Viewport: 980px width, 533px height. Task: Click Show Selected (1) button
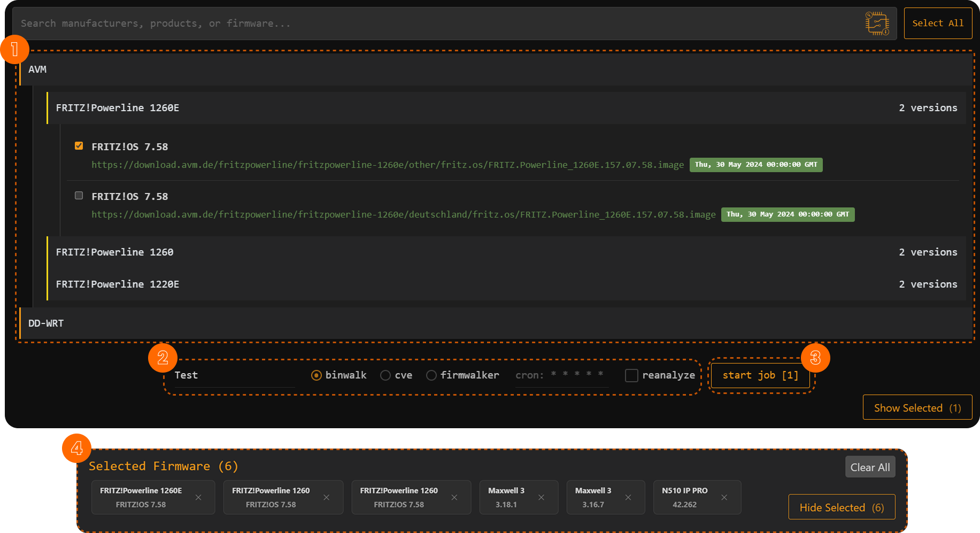tap(917, 408)
